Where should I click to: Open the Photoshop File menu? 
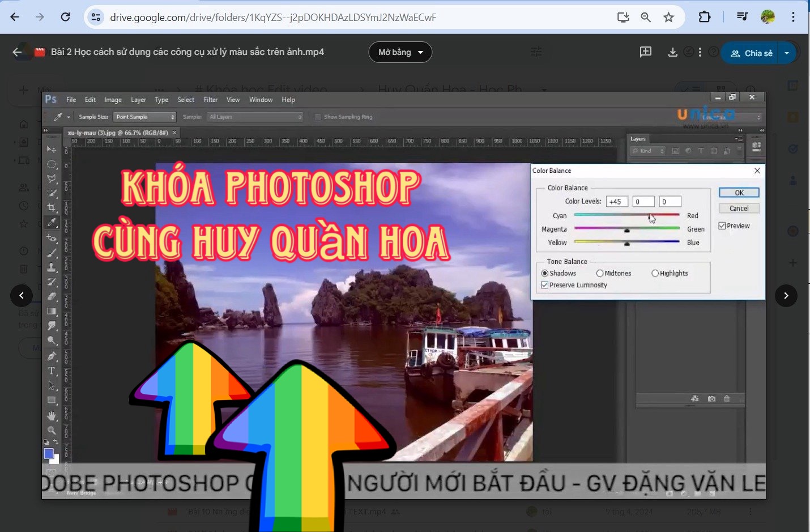tap(71, 100)
